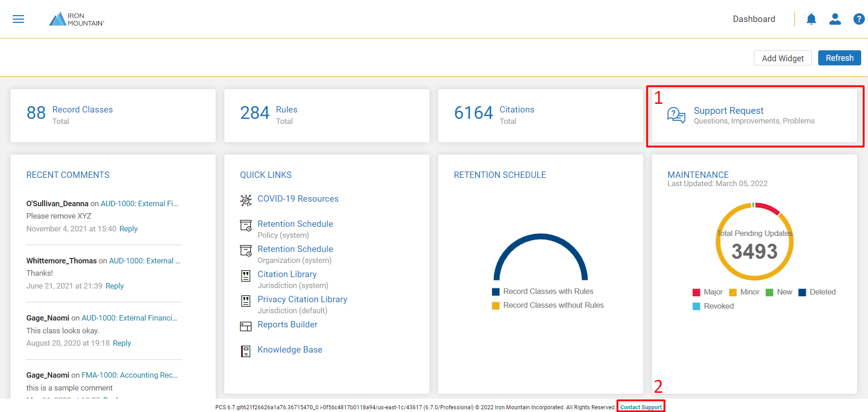Screen dimensions: 868x412
Task: Click the COVID-19 Resources virus icon
Action: [246, 200]
